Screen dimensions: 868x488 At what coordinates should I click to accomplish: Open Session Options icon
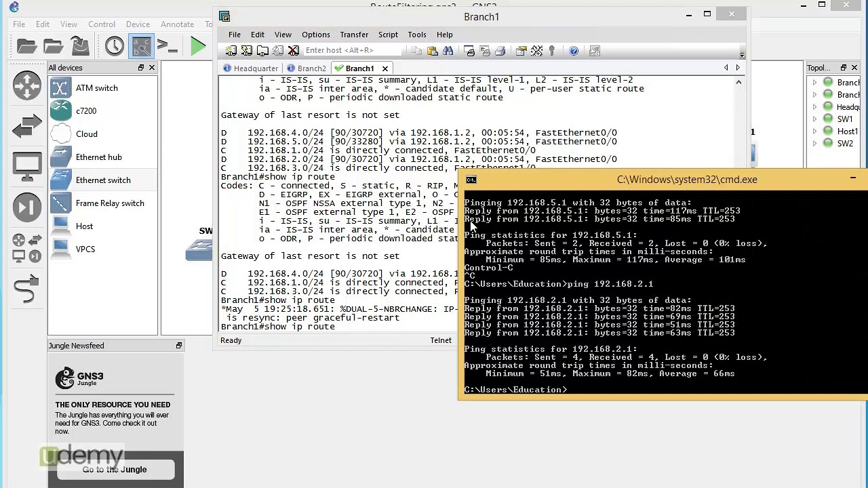[521, 51]
